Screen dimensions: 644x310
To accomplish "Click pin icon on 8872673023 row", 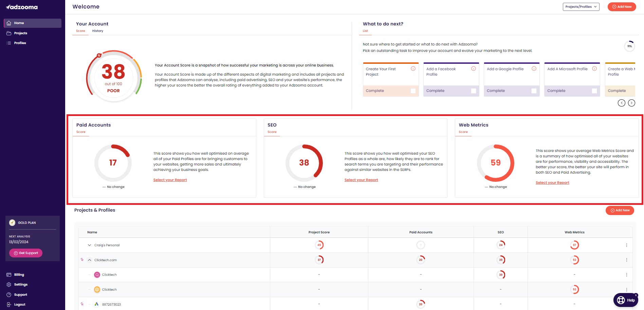I will (x=82, y=304).
